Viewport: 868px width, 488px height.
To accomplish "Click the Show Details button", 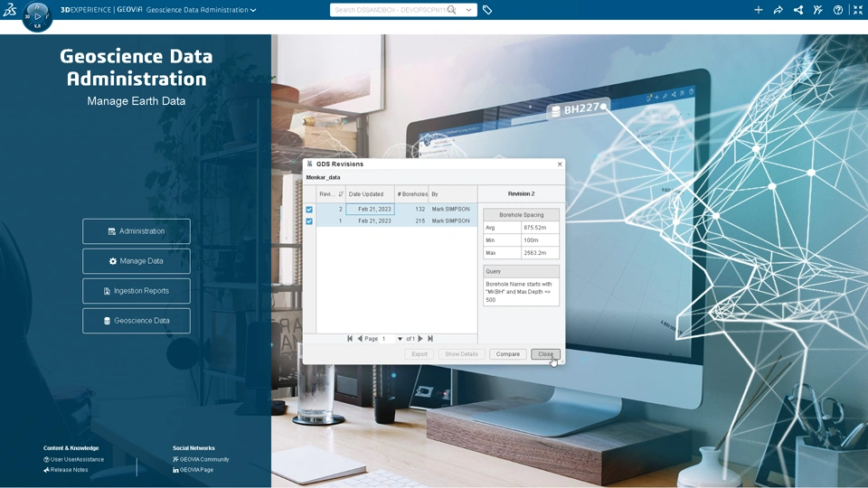I will [x=461, y=354].
